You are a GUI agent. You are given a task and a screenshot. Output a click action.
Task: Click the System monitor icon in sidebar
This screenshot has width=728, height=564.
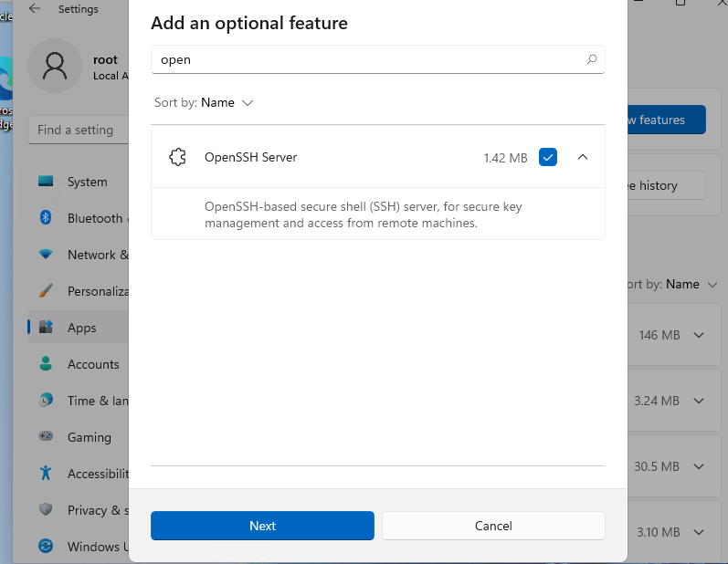point(46,181)
